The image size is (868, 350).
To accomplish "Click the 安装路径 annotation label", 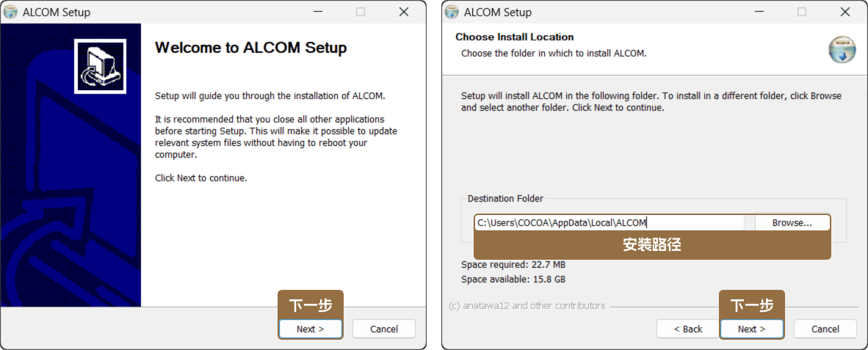I will [x=652, y=246].
